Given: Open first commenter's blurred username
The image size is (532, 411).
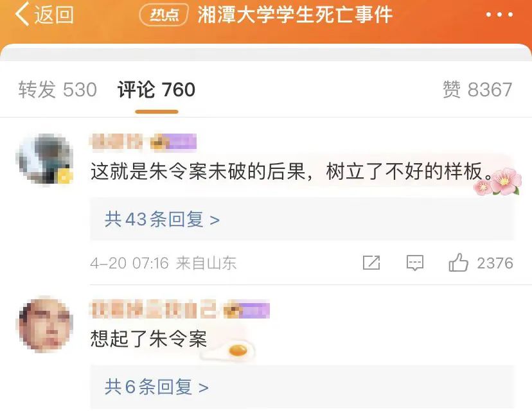Looking at the screenshot, I should [117, 142].
